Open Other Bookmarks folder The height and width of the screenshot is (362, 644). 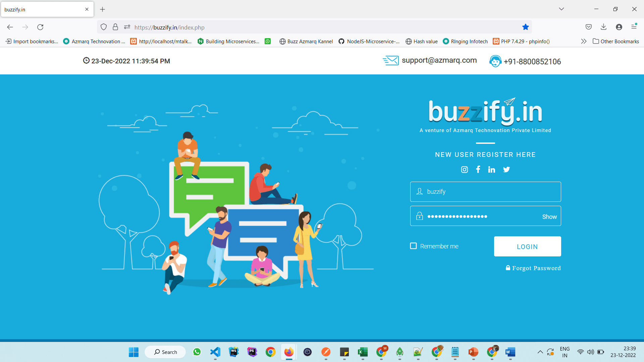point(616,41)
